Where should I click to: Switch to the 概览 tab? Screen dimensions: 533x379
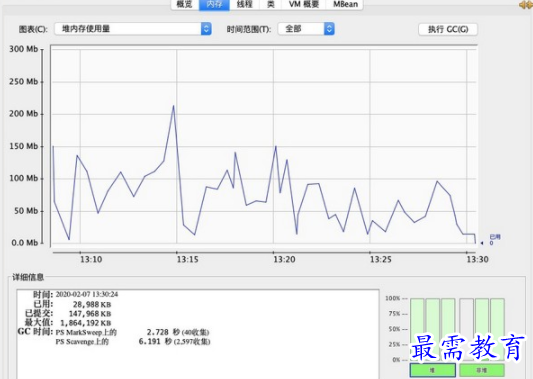(185, 4)
